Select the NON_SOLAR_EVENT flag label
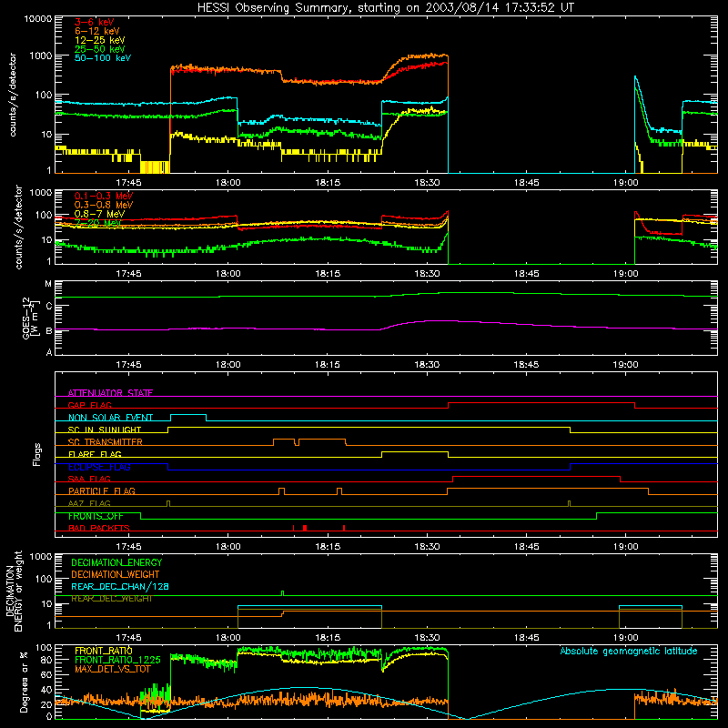Screen dimensions: 728x728 click(x=110, y=418)
